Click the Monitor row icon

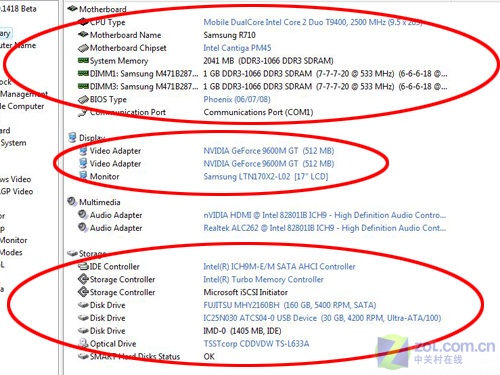tap(83, 176)
